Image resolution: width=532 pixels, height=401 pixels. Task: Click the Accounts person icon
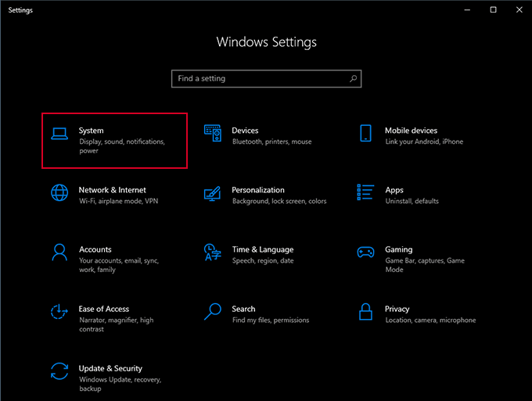click(x=59, y=252)
